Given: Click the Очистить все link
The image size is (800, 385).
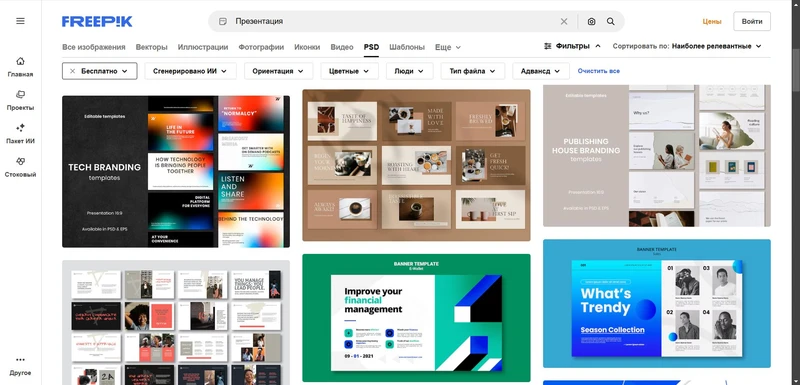Looking at the screenshot, I should tap(598, 71).
